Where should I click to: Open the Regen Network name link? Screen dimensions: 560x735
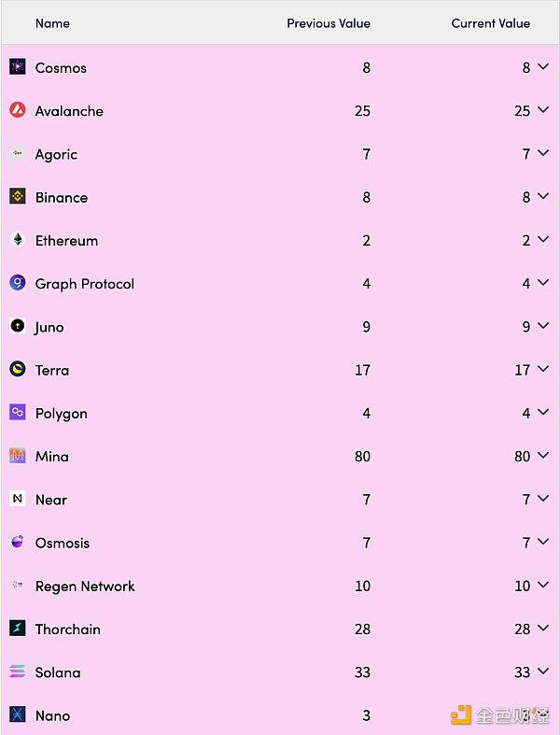pyautogui.click(x=85, y=586)
